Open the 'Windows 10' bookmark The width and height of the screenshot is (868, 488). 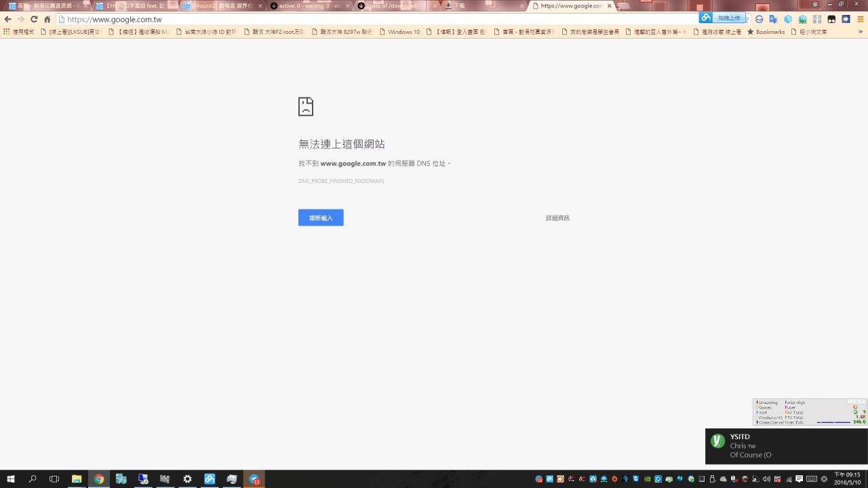pos(399,32)
